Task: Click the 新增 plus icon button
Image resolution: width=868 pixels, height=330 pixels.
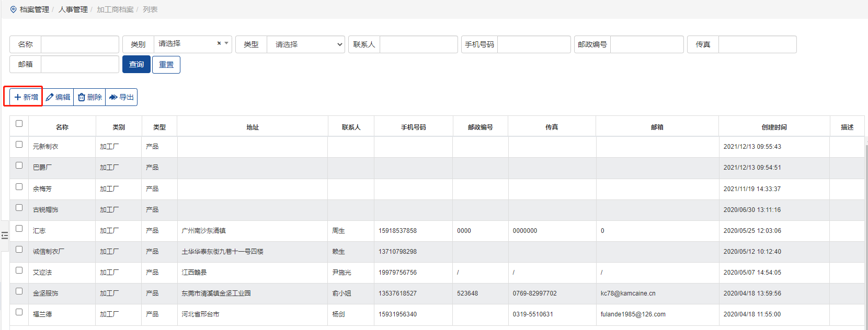Action: click(26, 97)
